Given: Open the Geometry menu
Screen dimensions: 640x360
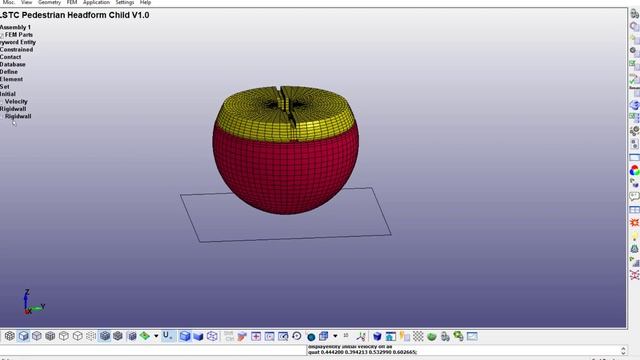Looking at the screenshot, I should (x=49, y=2).
